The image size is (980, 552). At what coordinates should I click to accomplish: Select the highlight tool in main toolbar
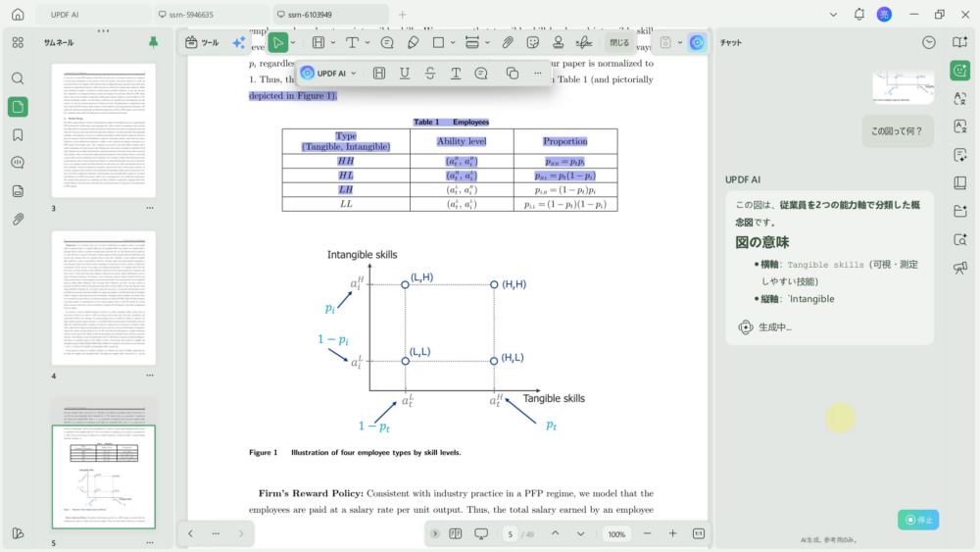coord(318,42)
